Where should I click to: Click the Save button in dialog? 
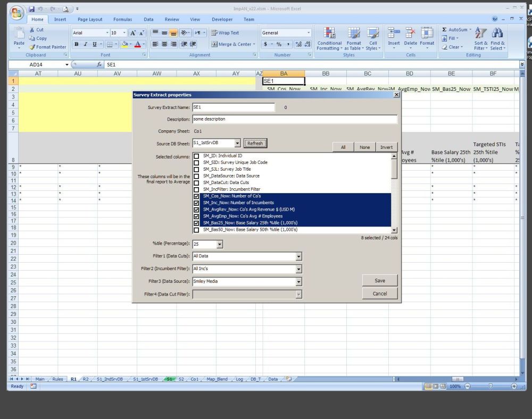pyautogui.click(x=380, y=281)
